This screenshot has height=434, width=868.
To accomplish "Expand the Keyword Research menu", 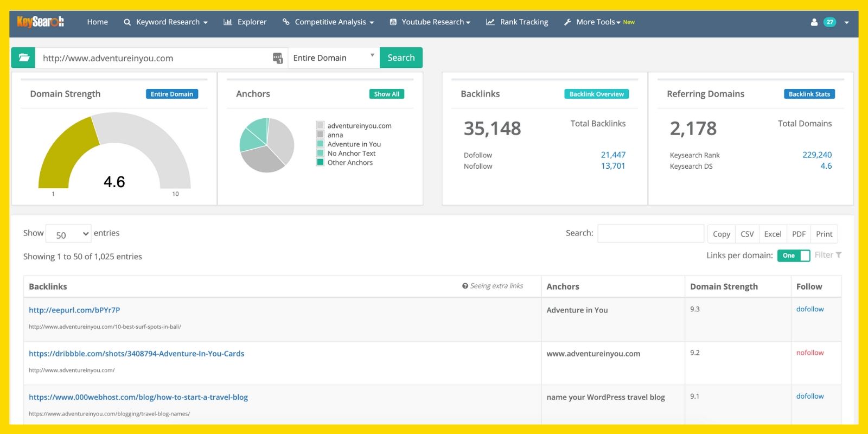I will [171, 22].
